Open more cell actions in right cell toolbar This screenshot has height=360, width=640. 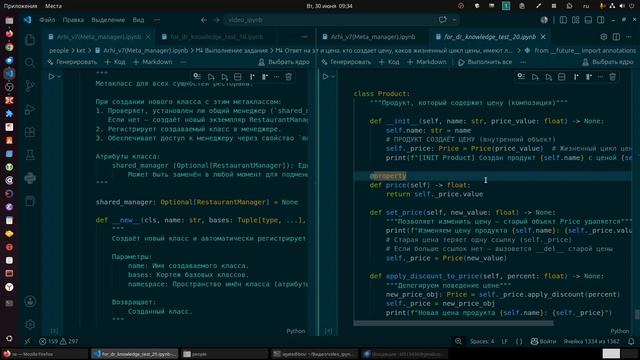click(x=600, y=77)
